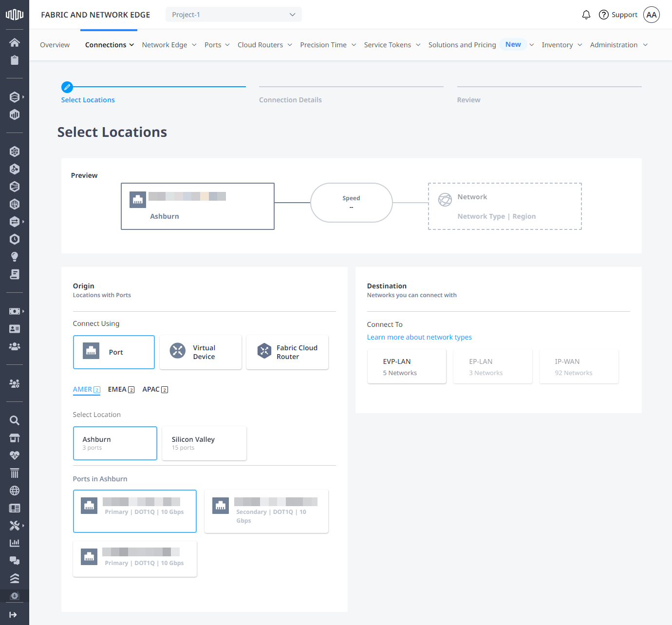Image resolution: width=672 pixels, height=625 pixels.
Task: Switch to the EMEA region tab
Action: point(121,390)
